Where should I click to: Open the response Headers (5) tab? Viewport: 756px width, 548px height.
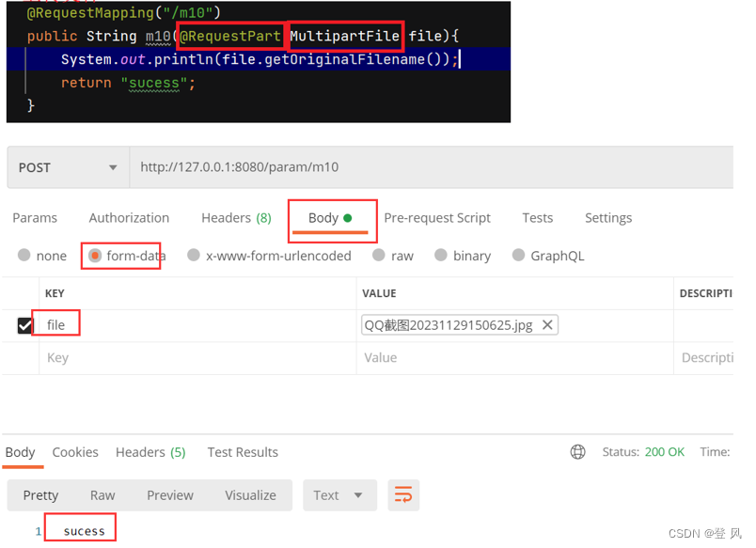[x=150, y=452]
